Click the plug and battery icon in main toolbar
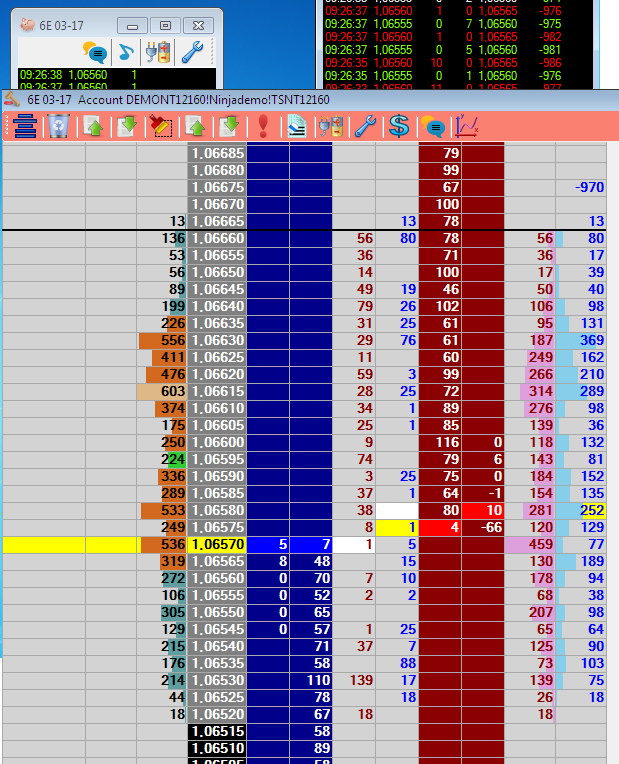This screenshot has width=619, height=764. [331, 127]
